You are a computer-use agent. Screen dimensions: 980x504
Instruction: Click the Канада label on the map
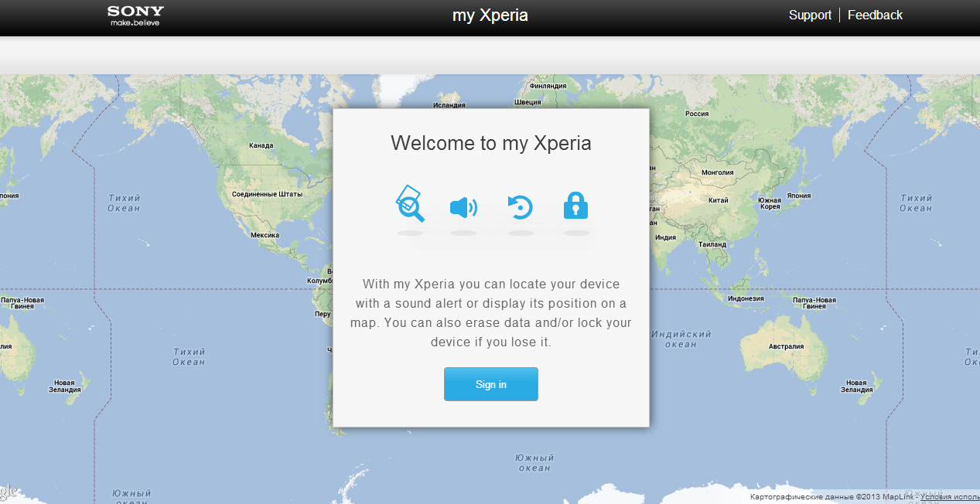point(261,145)
